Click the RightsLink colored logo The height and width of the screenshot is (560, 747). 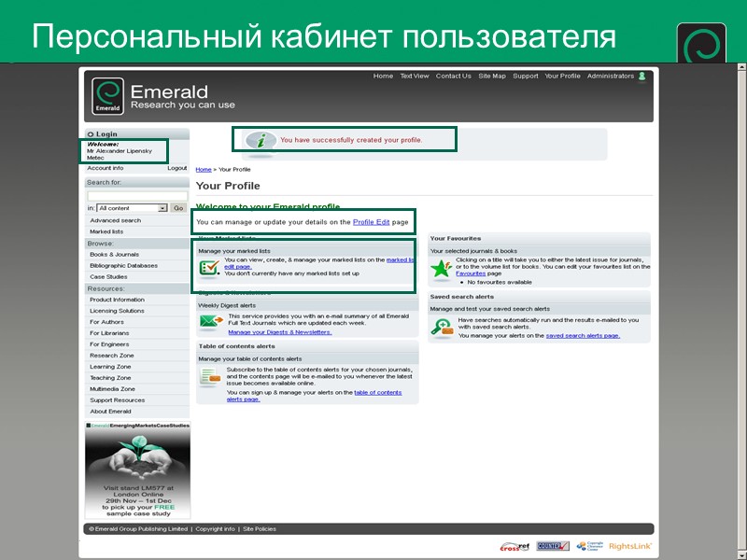click(629, 546)
